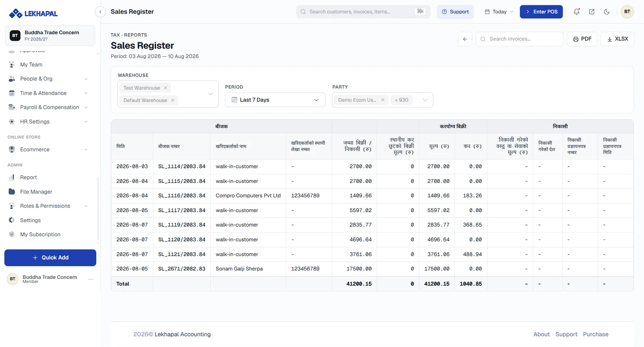Click the Lekhapal logo
Viewport: 644px width, 347px height.
click(x=33, y=13)
